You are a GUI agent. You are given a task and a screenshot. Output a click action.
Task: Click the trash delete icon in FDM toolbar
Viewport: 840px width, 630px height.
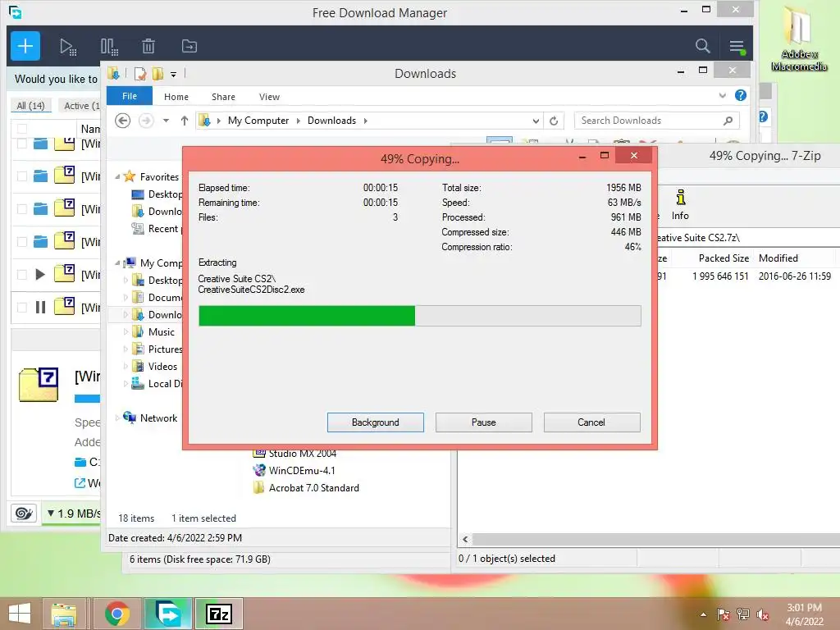coord(148,47)
